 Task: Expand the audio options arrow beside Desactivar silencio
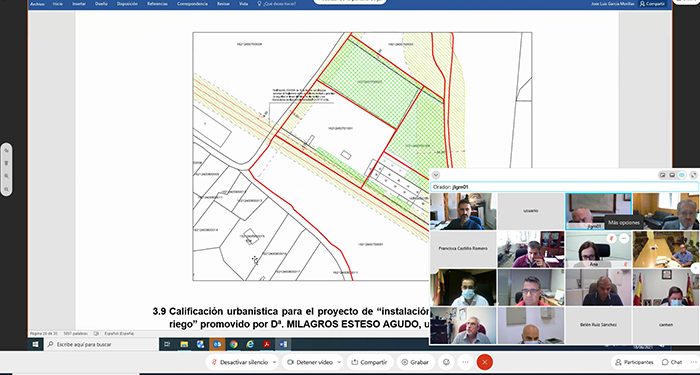click(x=274, y=362)
